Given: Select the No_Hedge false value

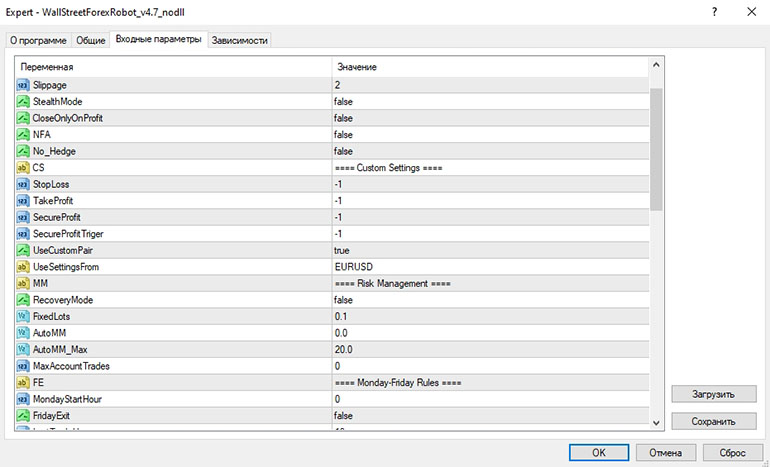Looking at the screenshot, I should coord(343,151).
